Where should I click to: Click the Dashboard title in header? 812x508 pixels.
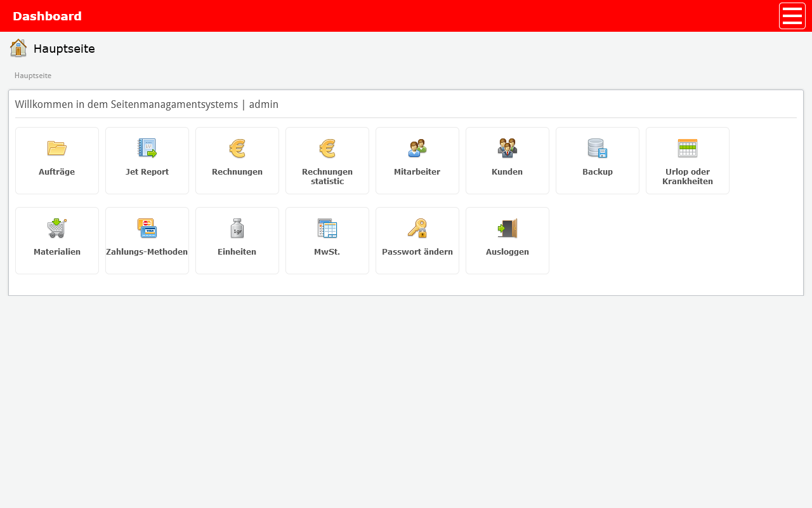tap(48, 16)
